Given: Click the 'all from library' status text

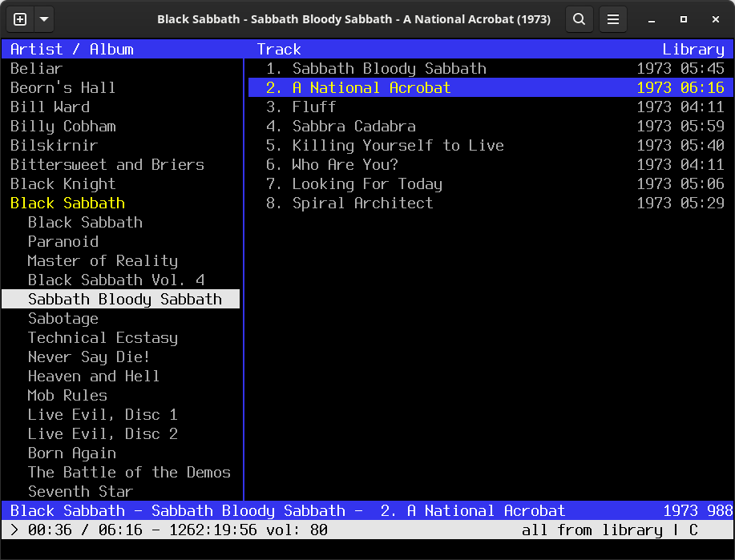Looking at the screenshot, I should tap(592, 530).
